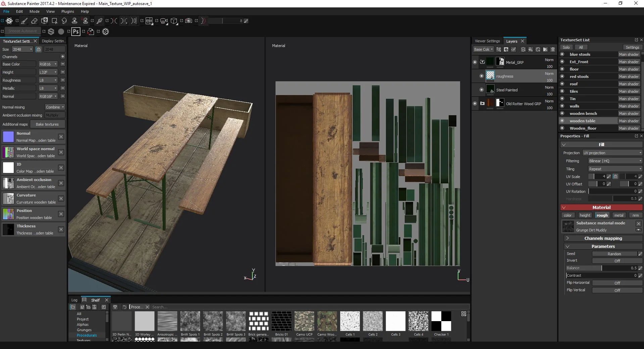Switch to the Viewer Settings tab
644x349 pixels.
click(487, 41)
